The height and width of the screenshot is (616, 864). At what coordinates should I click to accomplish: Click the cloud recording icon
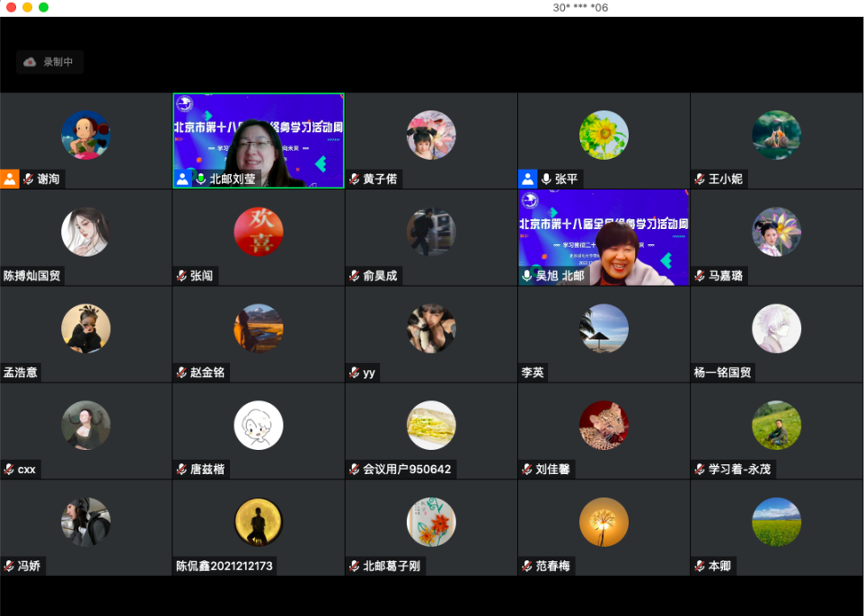[30, 62]
